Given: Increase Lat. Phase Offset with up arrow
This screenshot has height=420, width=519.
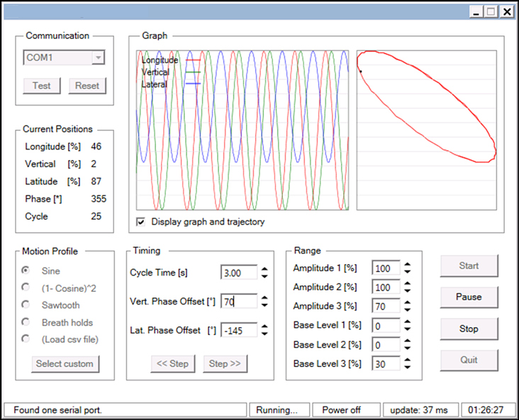Looking at the screenshot, I should [264, 327].
